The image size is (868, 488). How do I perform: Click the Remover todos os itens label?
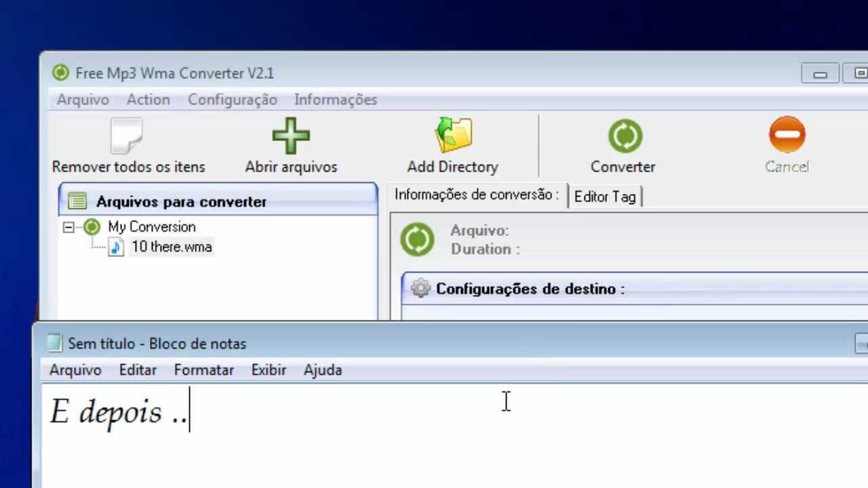(x=128, y=167)
